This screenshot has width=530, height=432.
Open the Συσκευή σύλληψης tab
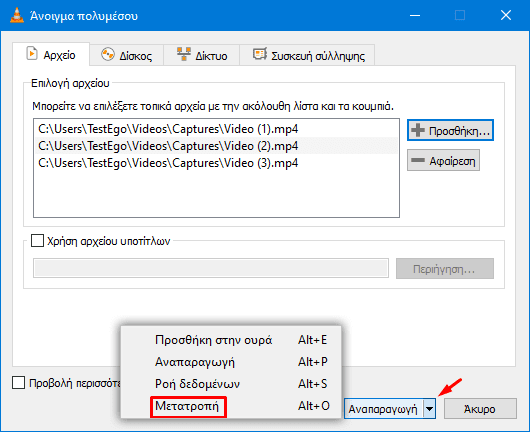(x=307, y=55)
